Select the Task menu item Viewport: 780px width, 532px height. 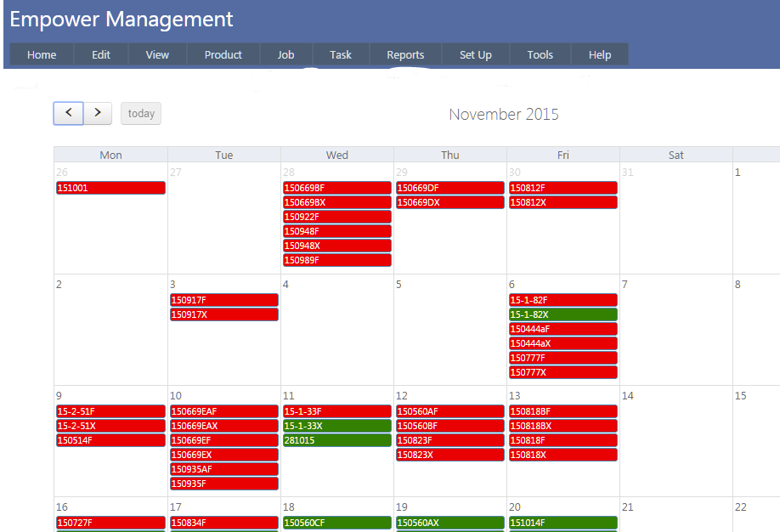(x=341, y=54)
